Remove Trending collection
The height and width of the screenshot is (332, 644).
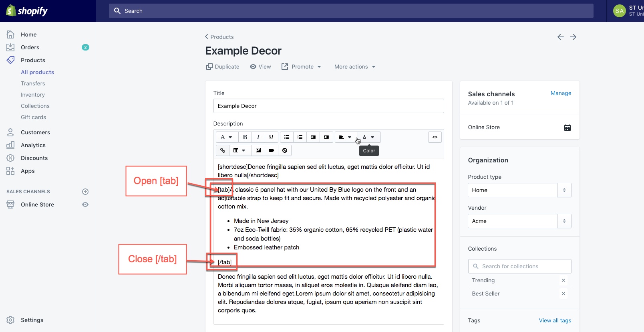point(563,280)
